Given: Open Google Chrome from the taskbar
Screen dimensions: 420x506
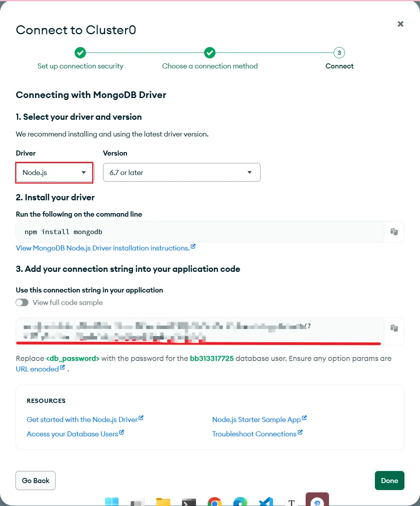Looking at the screenshot, I should point(215,502).
